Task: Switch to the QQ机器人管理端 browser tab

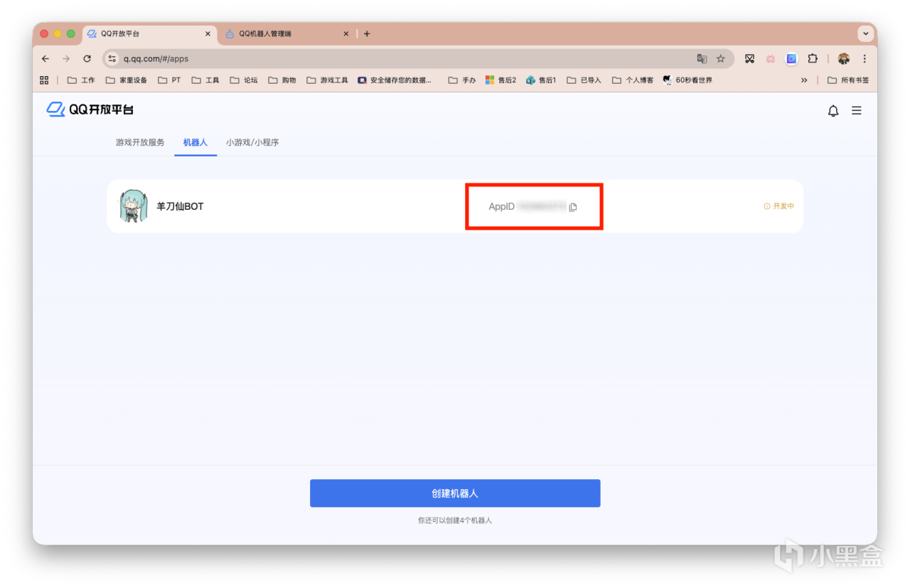Action: (x=287, y=33)
